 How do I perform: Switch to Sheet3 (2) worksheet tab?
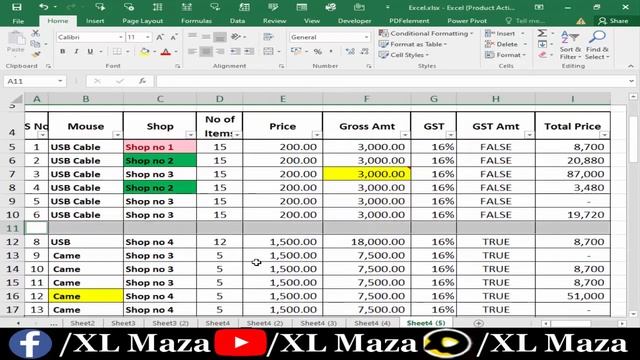tap(170, 323)
